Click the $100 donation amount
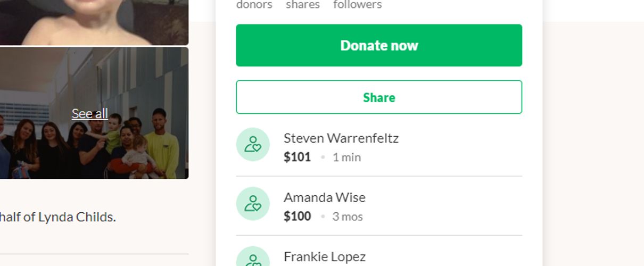 point(298,216)
